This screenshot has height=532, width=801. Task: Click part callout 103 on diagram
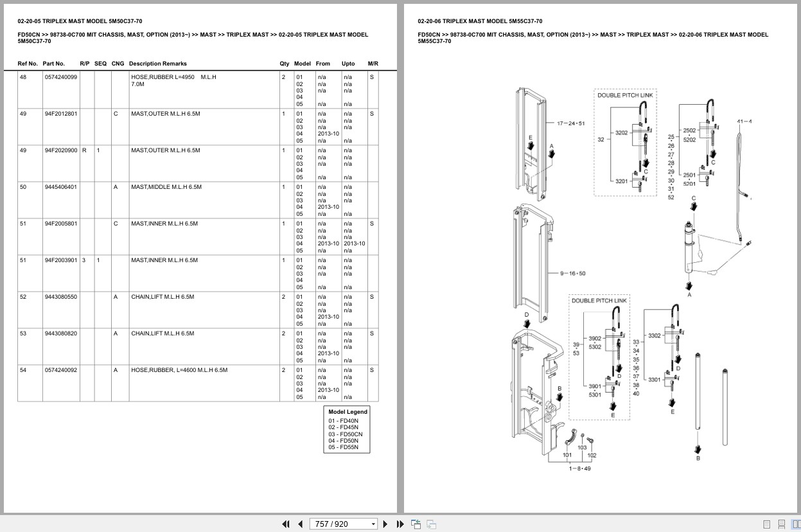(x=582, y=448)
